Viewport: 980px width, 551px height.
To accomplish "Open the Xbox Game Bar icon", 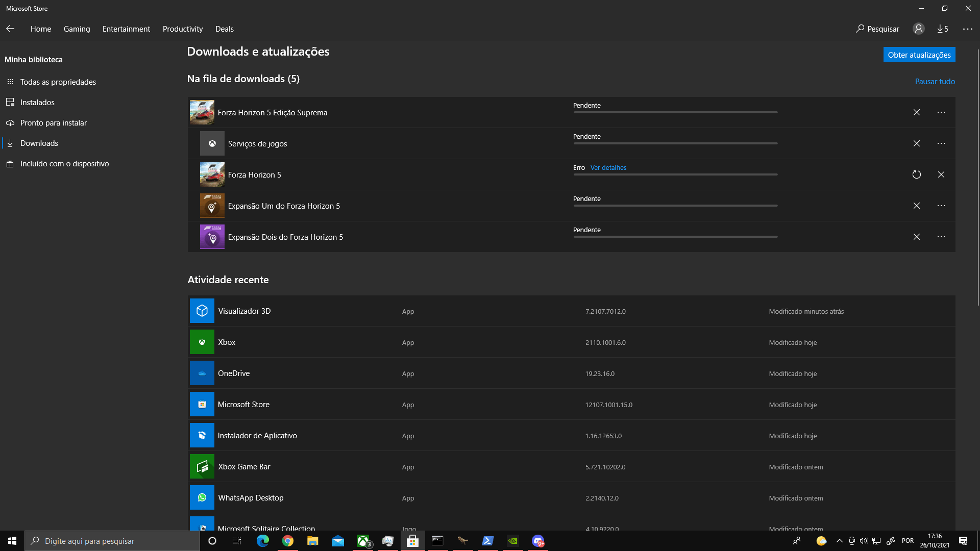I will [202, 466].
